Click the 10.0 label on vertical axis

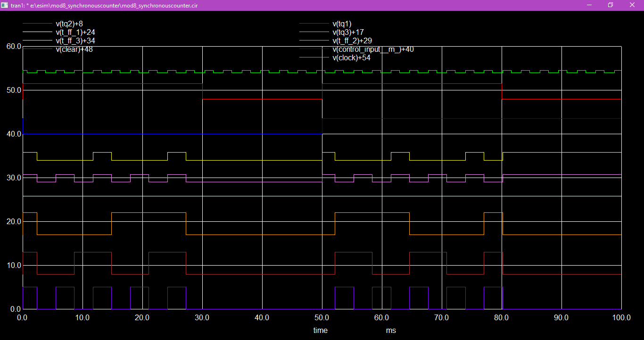pyautogui.click(x=13, y=265)
